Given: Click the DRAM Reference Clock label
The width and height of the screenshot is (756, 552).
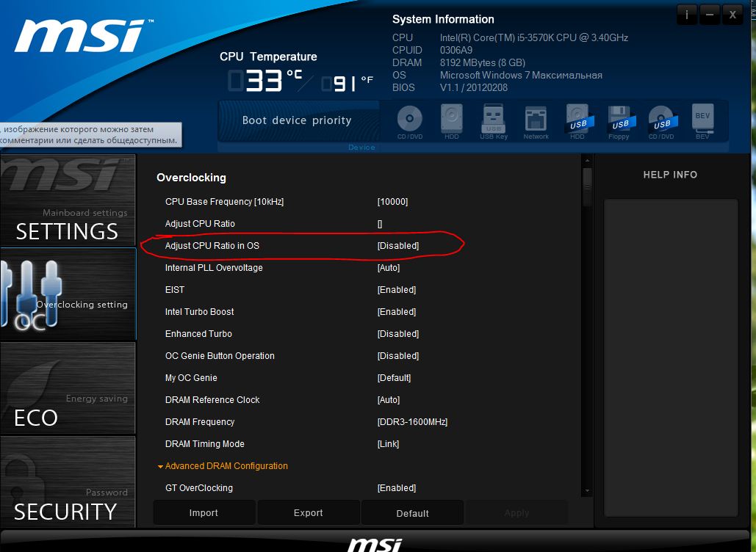Looking at the screenshot, I should (x=212, y=400).
